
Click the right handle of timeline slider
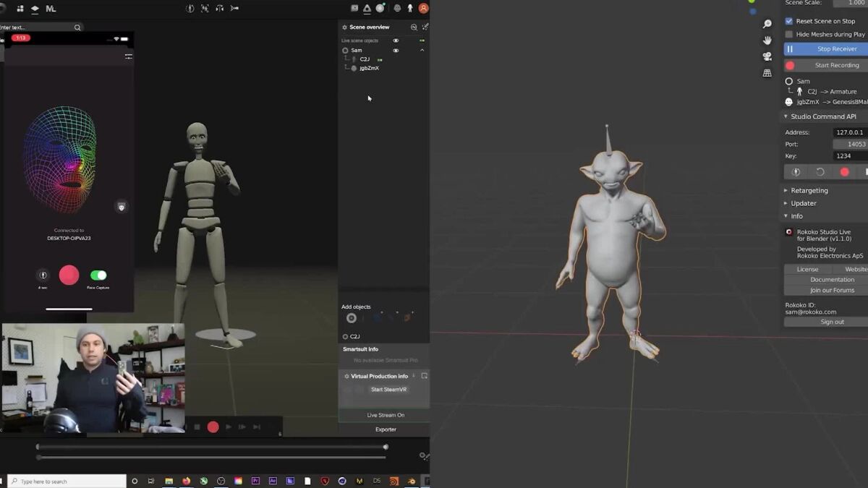(x=386, y=447)
